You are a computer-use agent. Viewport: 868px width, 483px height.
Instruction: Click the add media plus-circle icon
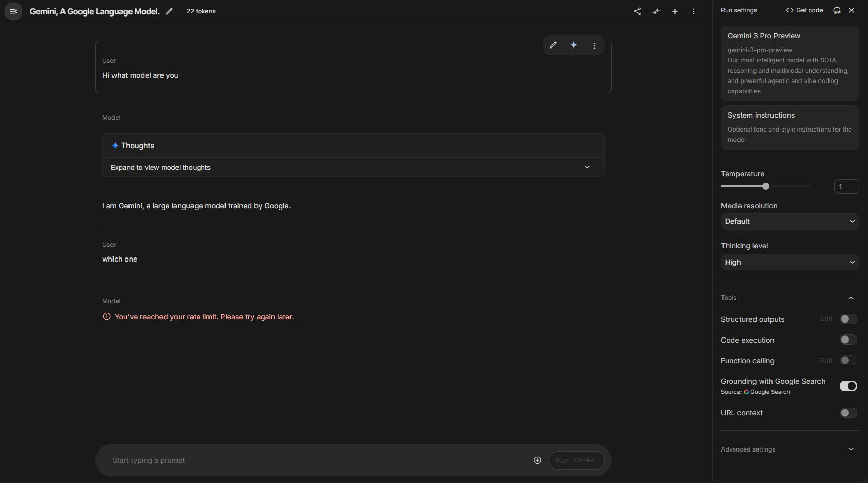537,460
